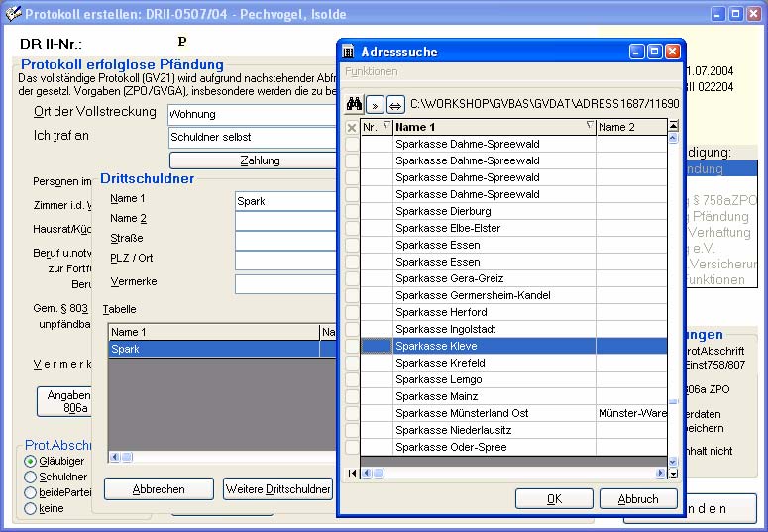This screenshot has width=768, height=532.
Task: Select the Gläubiger radio button
Action: click(x=31, y=461)
